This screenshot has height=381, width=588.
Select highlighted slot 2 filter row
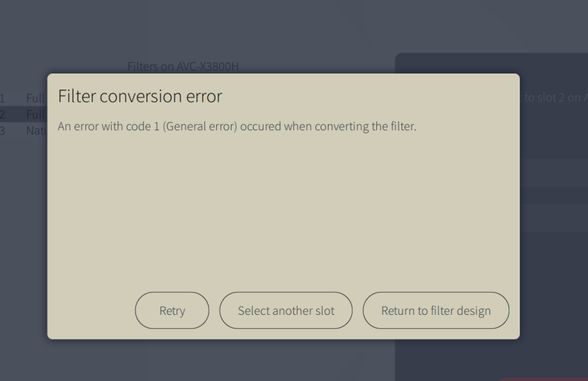pyautogui.click(x=35, y=114)
